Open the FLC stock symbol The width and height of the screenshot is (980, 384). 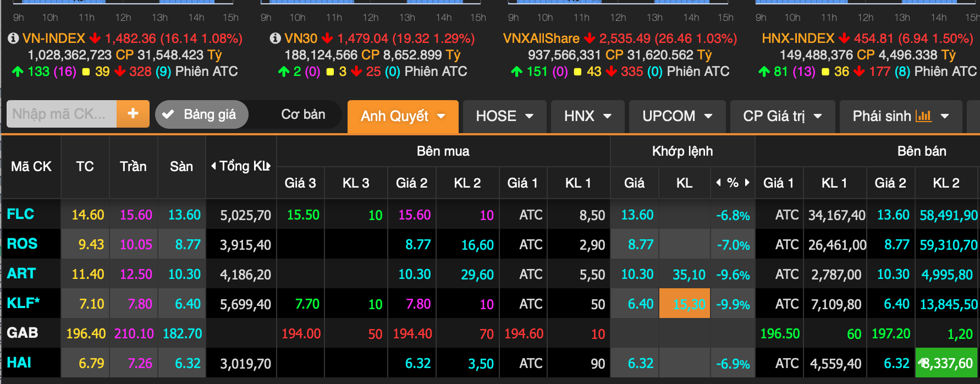(x=20, y=214)
